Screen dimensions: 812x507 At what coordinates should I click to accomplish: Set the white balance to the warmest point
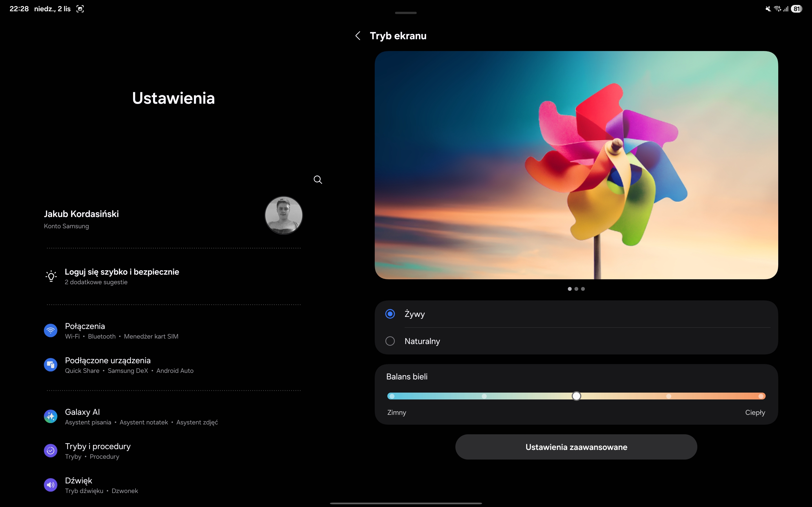click(x=761, y=396)
